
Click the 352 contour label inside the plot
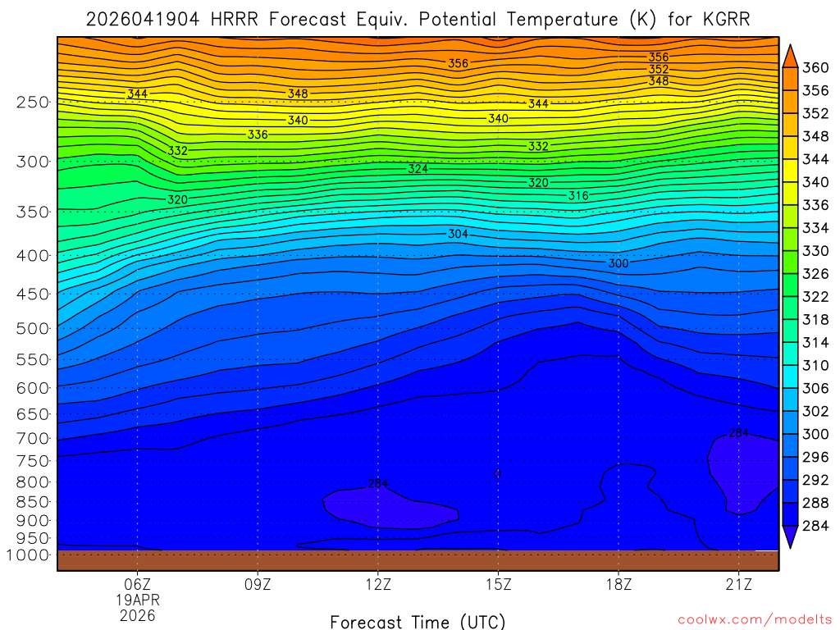pyautogui.click(x=659, y=69)
